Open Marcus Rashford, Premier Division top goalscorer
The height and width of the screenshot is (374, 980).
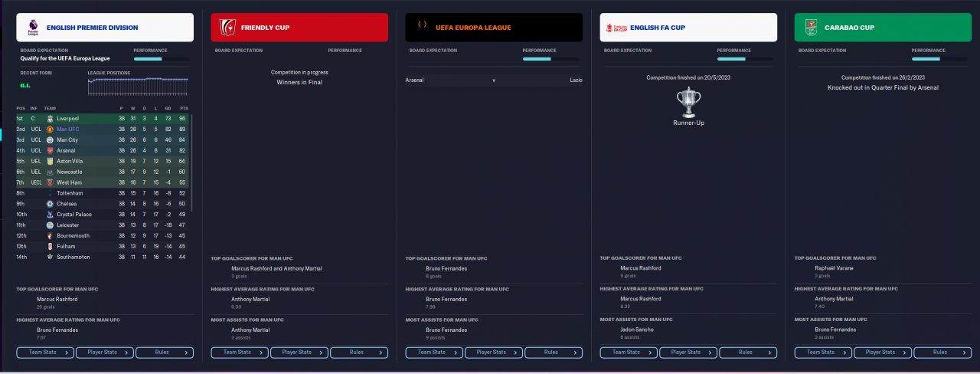click(x=57, y=299)
